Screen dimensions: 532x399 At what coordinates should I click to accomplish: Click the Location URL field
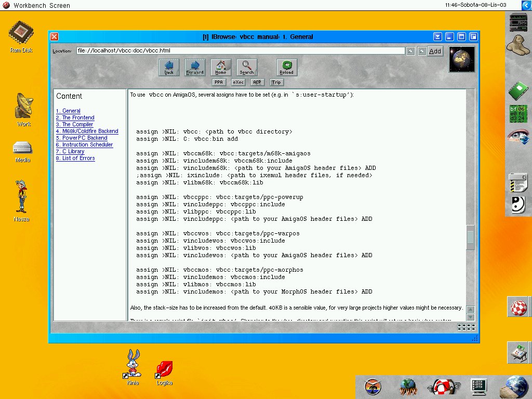coord(240,50)
